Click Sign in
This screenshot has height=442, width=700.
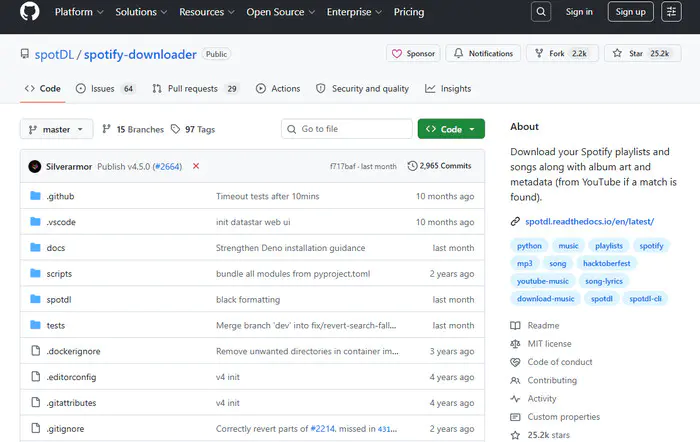[x=579, y=12]
